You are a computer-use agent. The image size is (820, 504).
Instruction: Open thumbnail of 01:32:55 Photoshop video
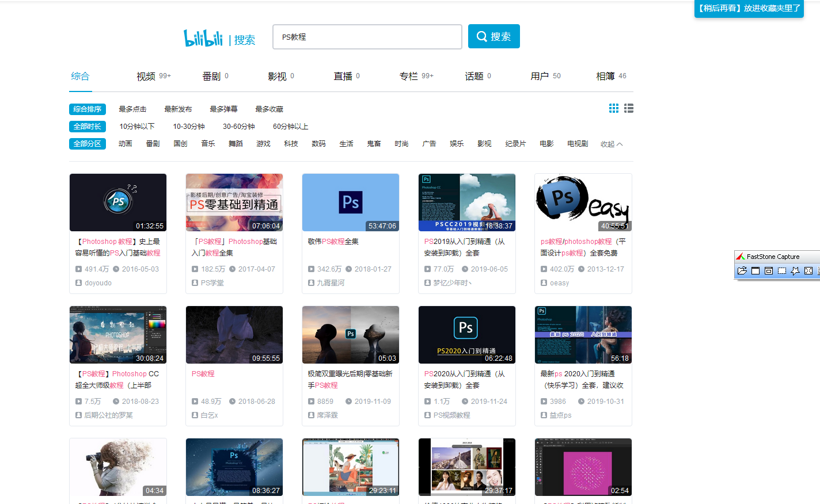tap(118, 203)
